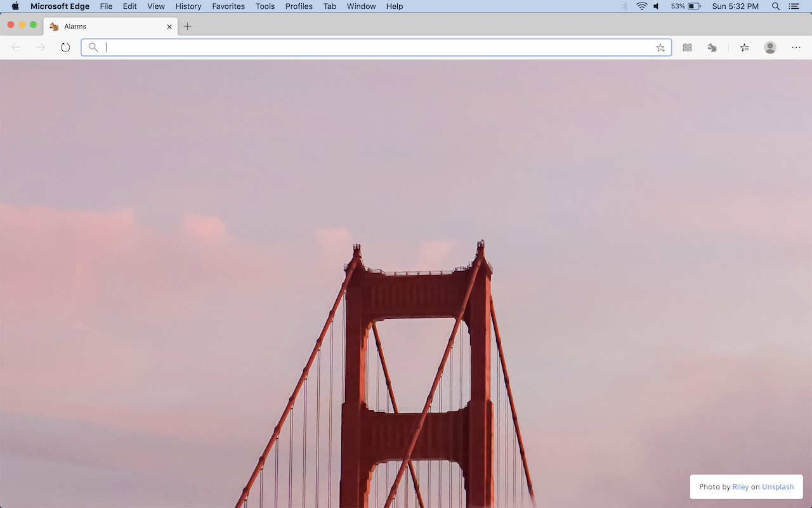Open Spotlight search icon
This screenshot has width=812, height=508.
click(x=776, y=6)
